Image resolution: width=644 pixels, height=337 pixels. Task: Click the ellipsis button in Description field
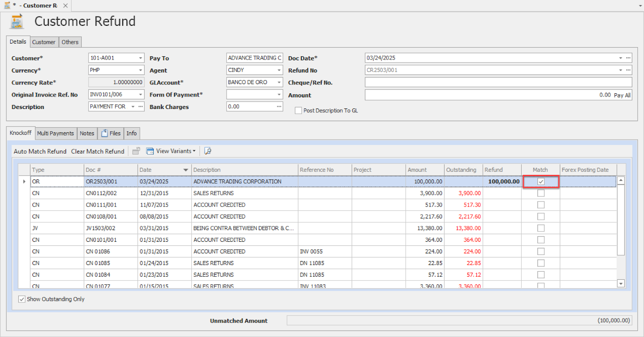click(140, 107)
